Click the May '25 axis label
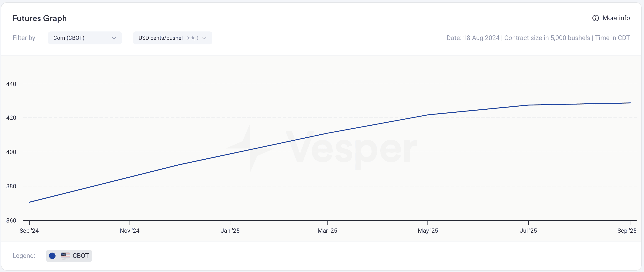 (428, 231)
